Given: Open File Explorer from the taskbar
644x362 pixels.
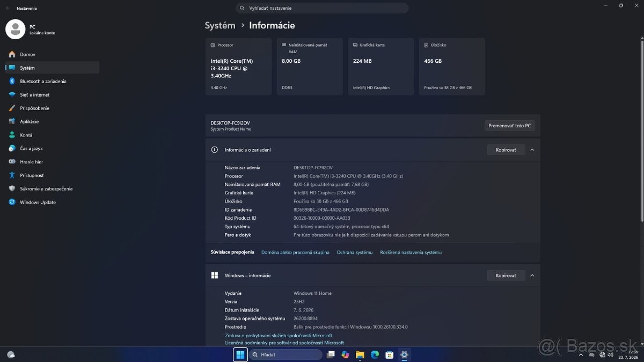Looking at the screenshot, I should point(360,354).
